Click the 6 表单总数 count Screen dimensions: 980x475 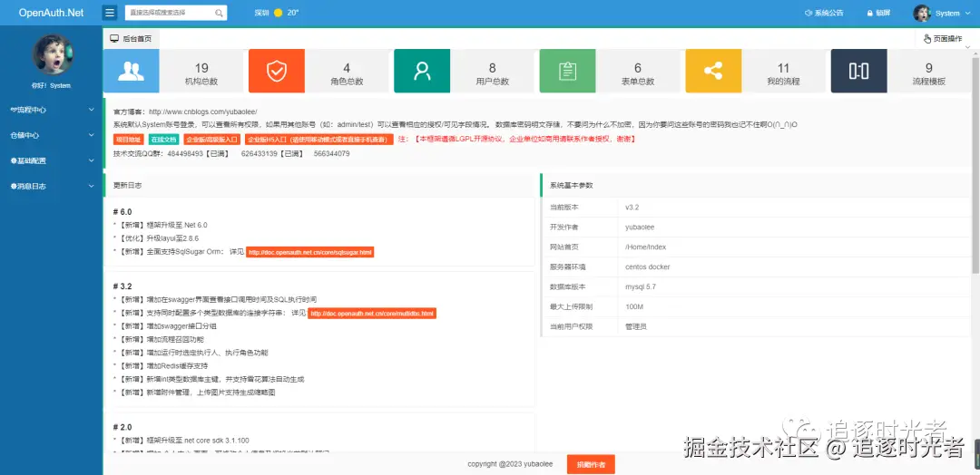tap(638, 68)
